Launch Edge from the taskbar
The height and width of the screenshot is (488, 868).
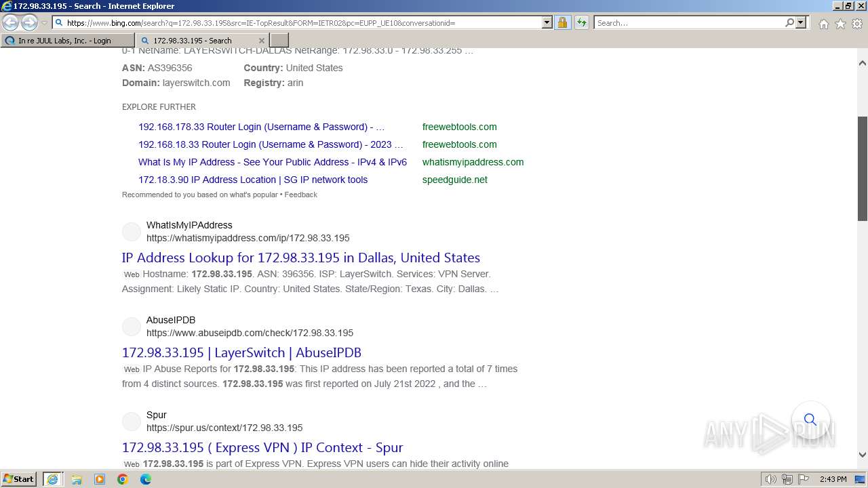(146, 479)
